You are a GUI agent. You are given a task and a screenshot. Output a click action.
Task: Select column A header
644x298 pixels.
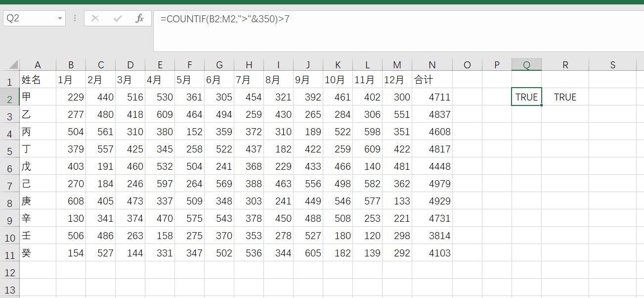(x=38, y=65)
